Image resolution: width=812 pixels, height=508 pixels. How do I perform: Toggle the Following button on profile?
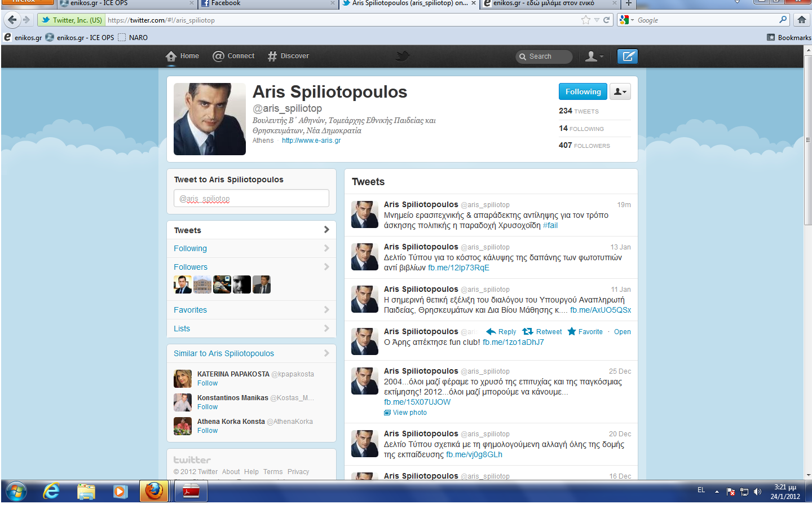tap(582, 91)
